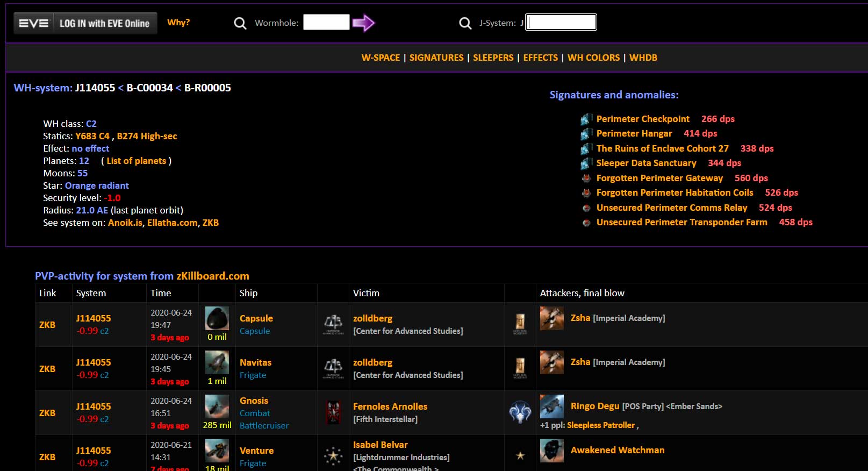
Task: Open Perimeter Checkpoint anomaly link
Action: [x=643, y=119]
